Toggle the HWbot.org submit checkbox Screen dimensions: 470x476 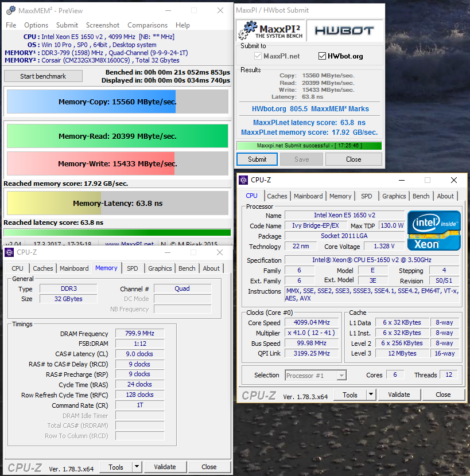click(322, 56)
